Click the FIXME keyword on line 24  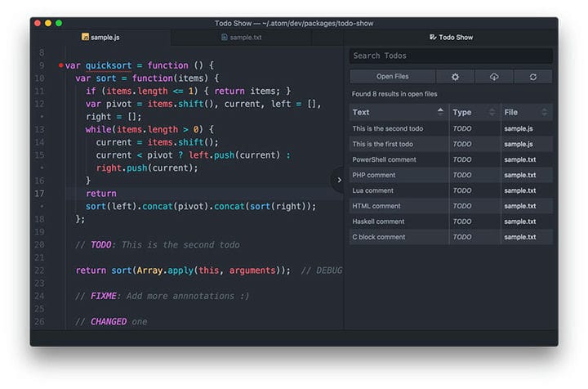click(104, 296)
